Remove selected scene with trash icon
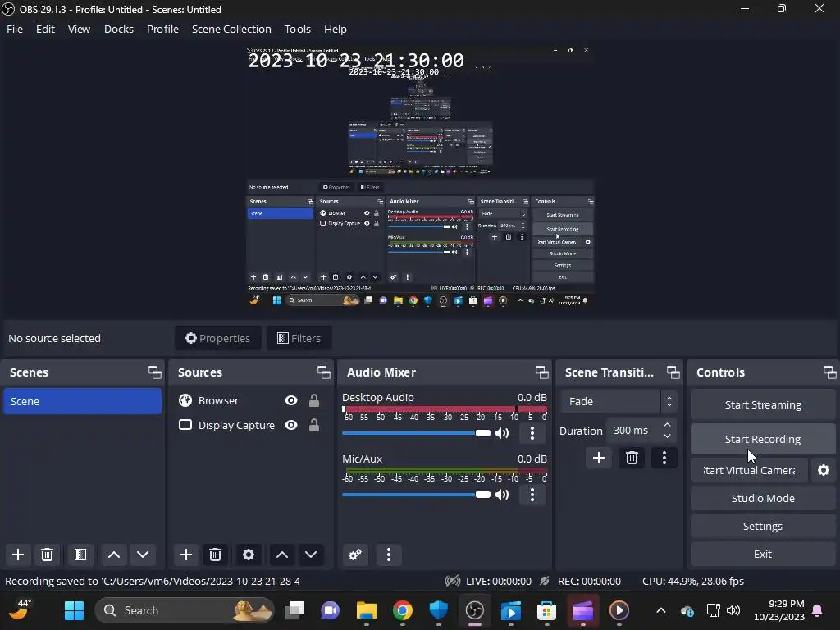 tap(47, 555)
